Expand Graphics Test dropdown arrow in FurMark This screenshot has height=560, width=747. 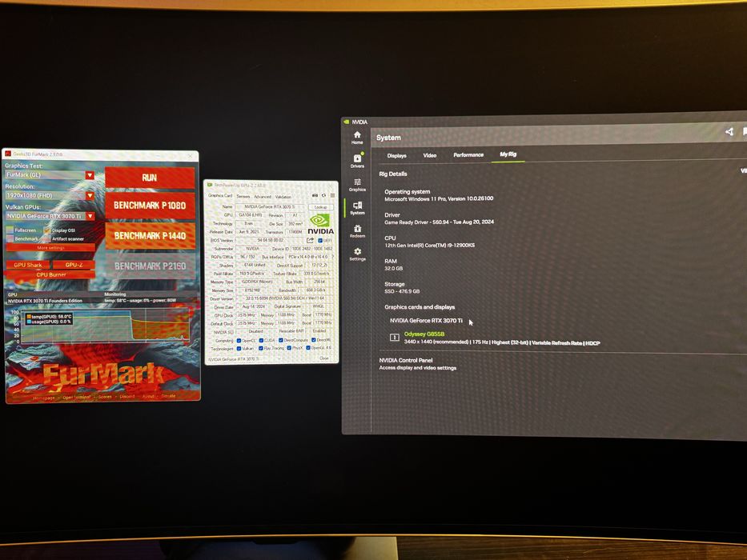click(x=90, y=174)
